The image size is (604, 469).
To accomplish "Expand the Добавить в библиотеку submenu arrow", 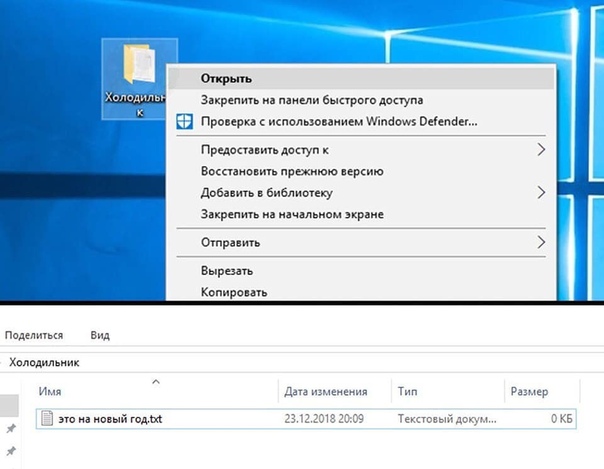I will click(541, 192).
